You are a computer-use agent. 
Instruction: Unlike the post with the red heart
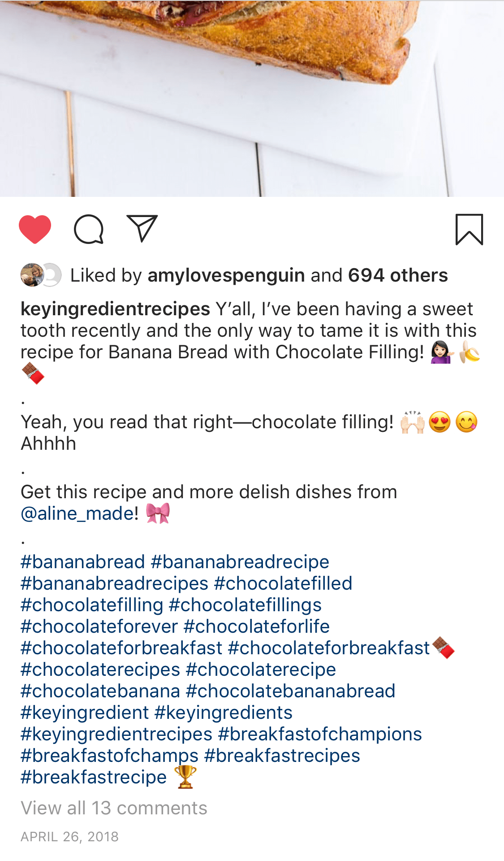pos(35,229)
